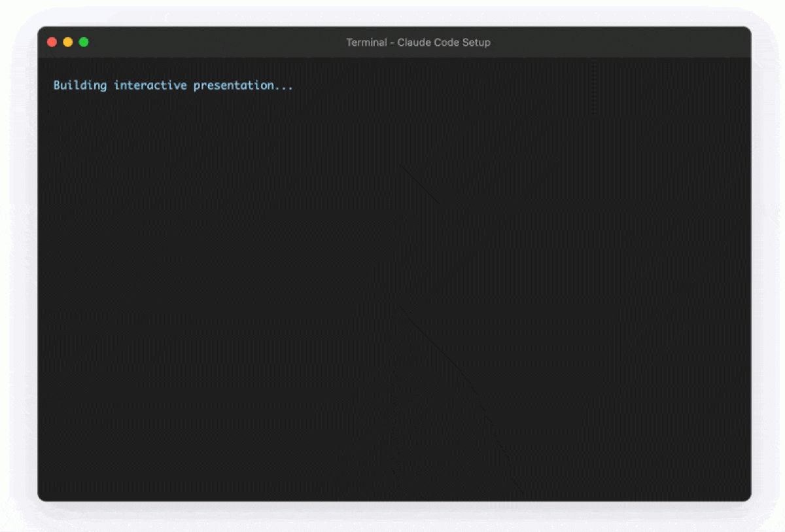Click the dash in the window title

point(392,43)
